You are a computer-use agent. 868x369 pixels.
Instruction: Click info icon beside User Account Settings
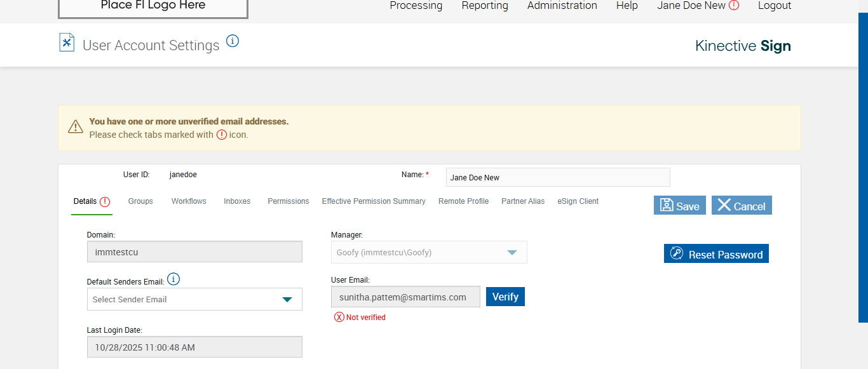[x=233, y=41]
